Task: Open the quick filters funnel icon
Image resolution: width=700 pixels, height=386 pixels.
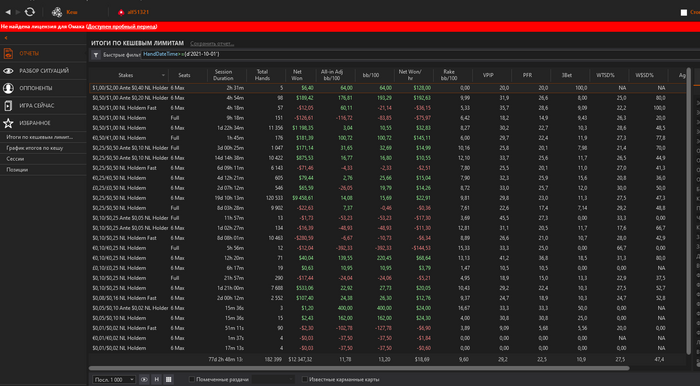Action: click(96, 55)
